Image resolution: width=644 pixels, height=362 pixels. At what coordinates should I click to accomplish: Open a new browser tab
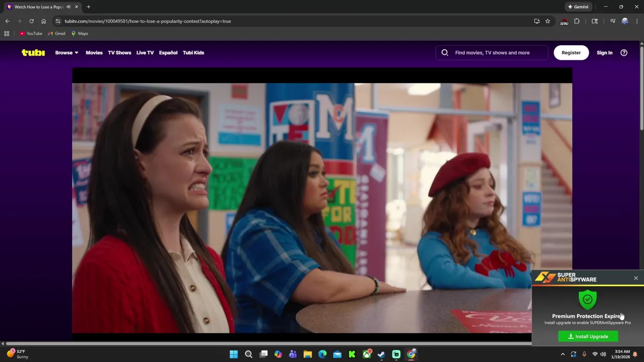[x=89, y=7]
